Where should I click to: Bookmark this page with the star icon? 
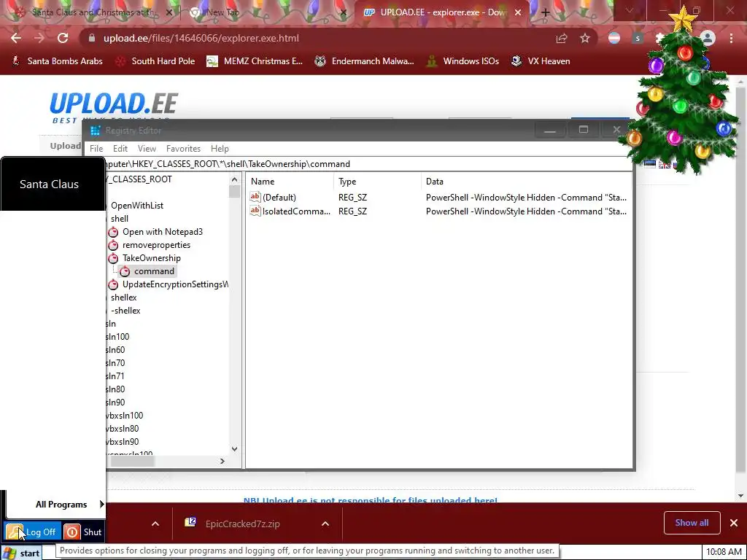584,38
